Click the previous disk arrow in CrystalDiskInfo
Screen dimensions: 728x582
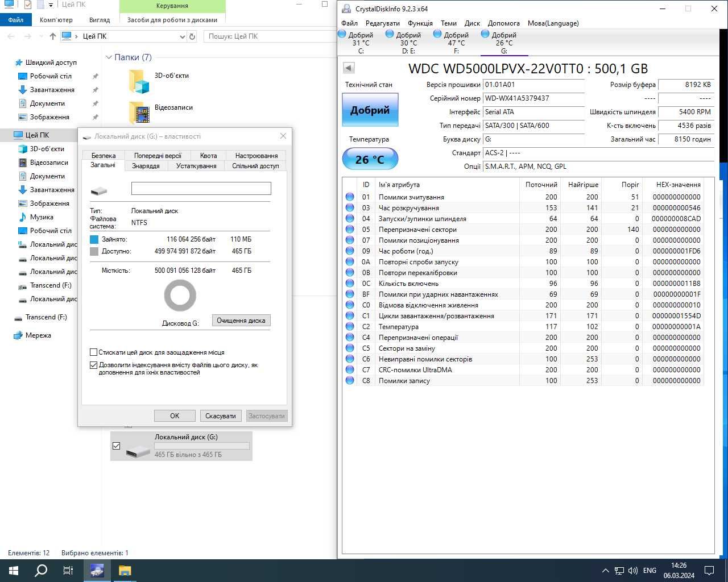349,68
